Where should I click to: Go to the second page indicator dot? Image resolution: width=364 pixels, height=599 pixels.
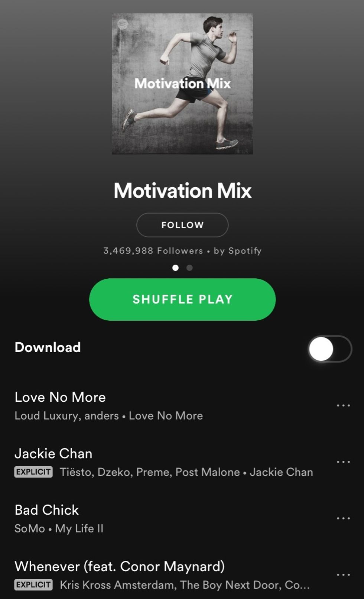click(189, 268)
